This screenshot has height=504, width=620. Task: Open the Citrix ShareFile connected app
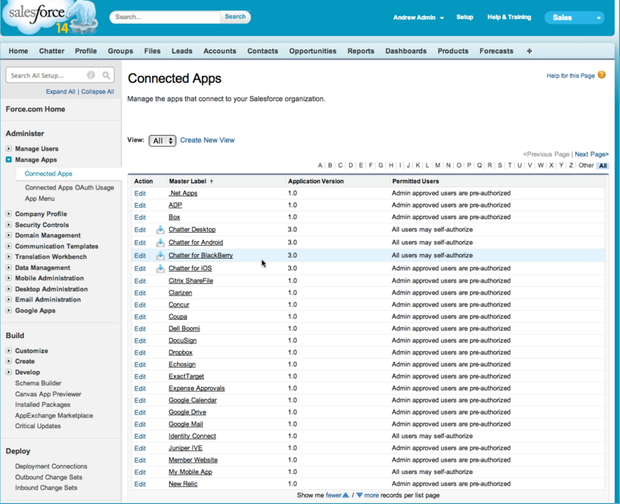click(x=191, y=281)
